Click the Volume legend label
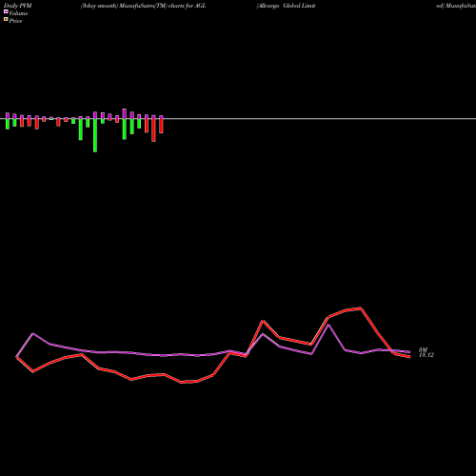 pyautogui.click(x=18, y=13)
